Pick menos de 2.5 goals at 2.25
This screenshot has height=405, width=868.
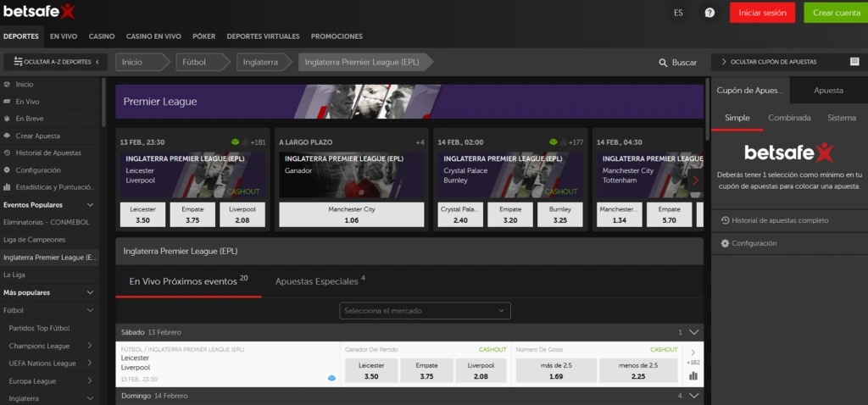click(x=638, y=371)
